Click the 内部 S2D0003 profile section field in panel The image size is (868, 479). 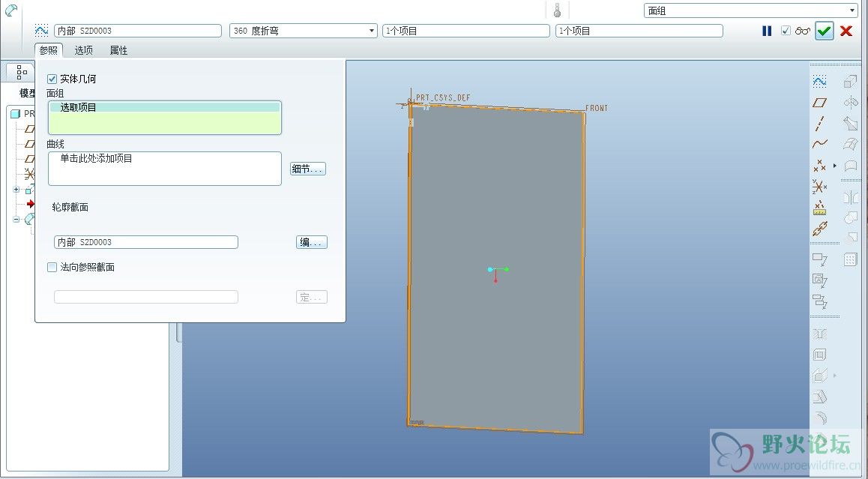point(146,242)
